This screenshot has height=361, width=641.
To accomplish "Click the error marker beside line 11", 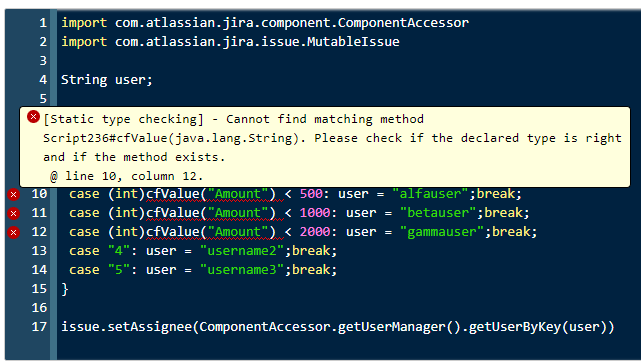I will pyautogui.click(x=13, y=213).
